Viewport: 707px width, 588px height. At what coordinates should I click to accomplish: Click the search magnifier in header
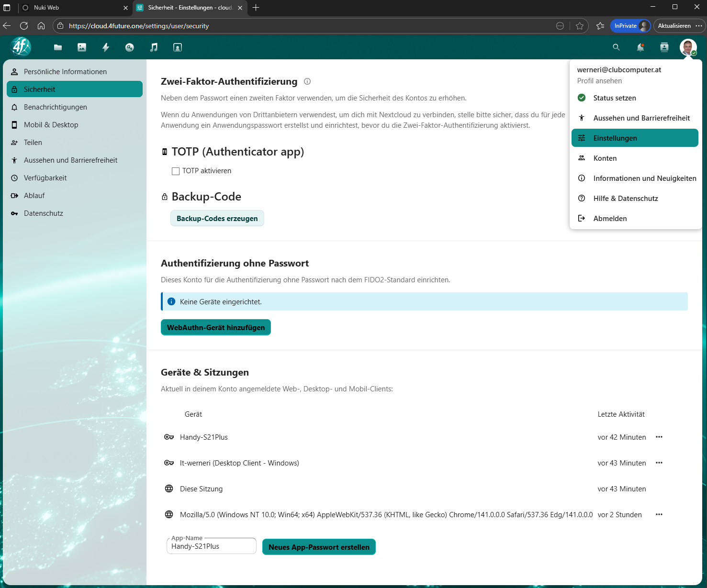616,47
